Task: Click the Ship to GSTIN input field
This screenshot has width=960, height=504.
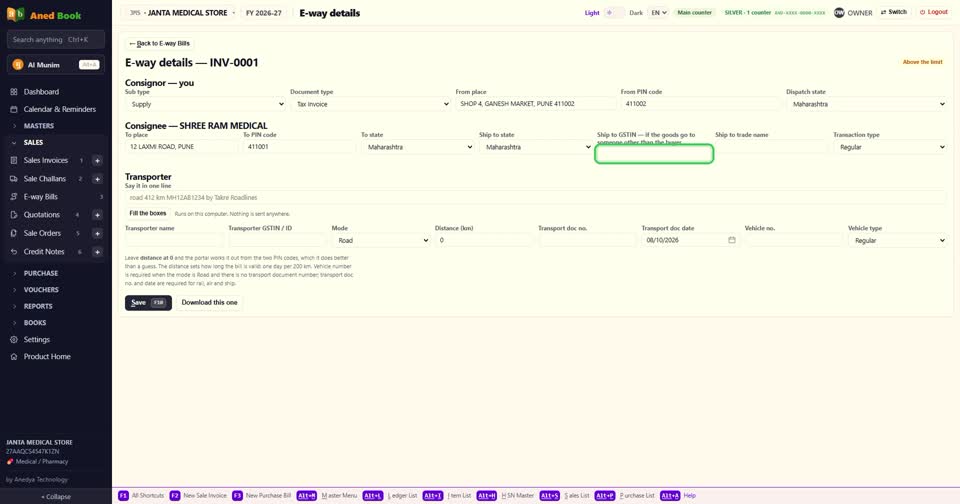Action: pos(654,154)
